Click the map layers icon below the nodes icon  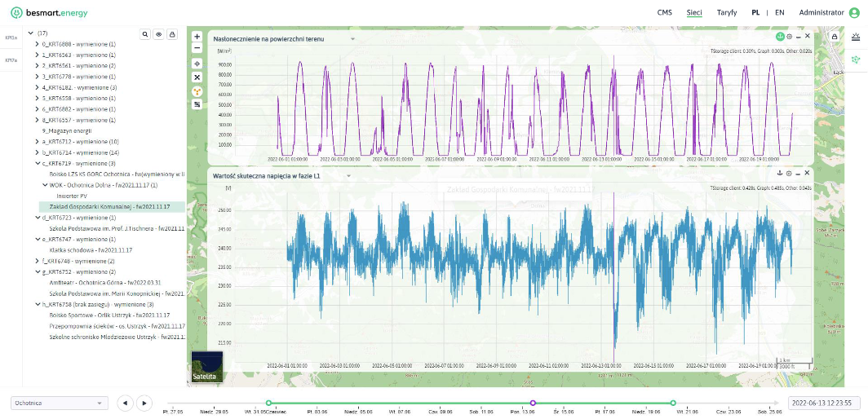pyautogui.click(x=197, y=104)
